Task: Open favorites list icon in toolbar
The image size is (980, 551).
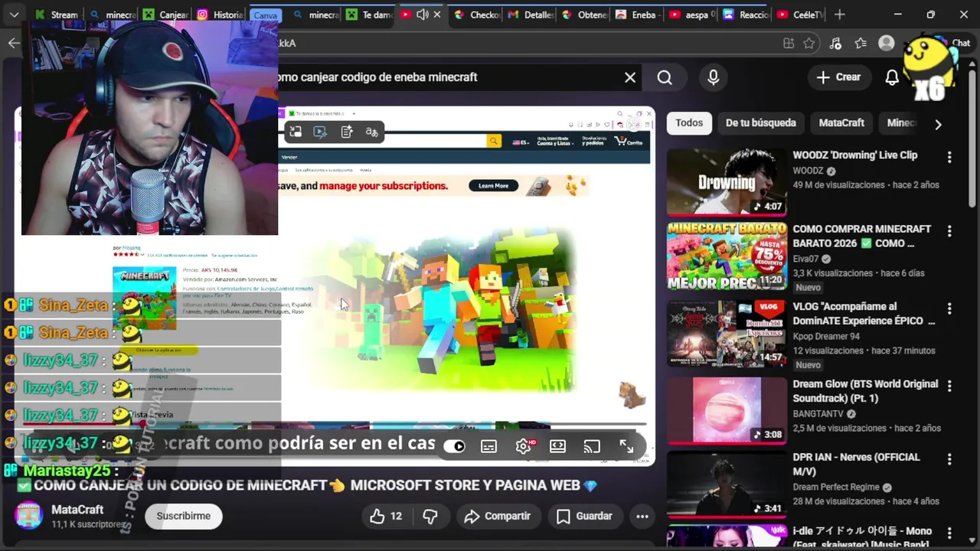Action: click(x=861, y=44)
